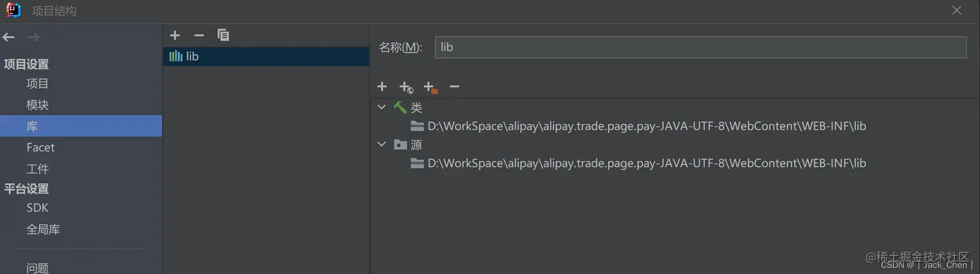The image size is (980, 274).
Task: Click the green hammer classes icon
Action: (401, 108)
